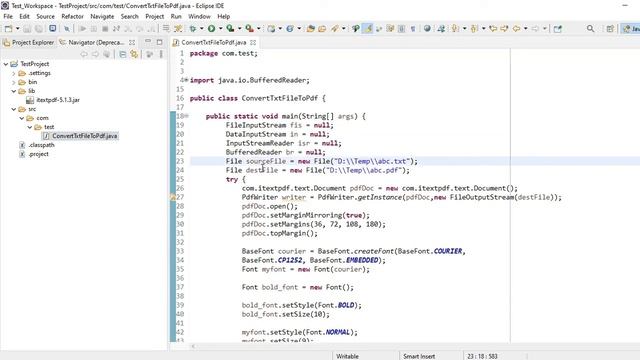Click the Terminate debug icon
This screenshot has width=640, height=360.
pyautogui.click(x=105, y=29)
